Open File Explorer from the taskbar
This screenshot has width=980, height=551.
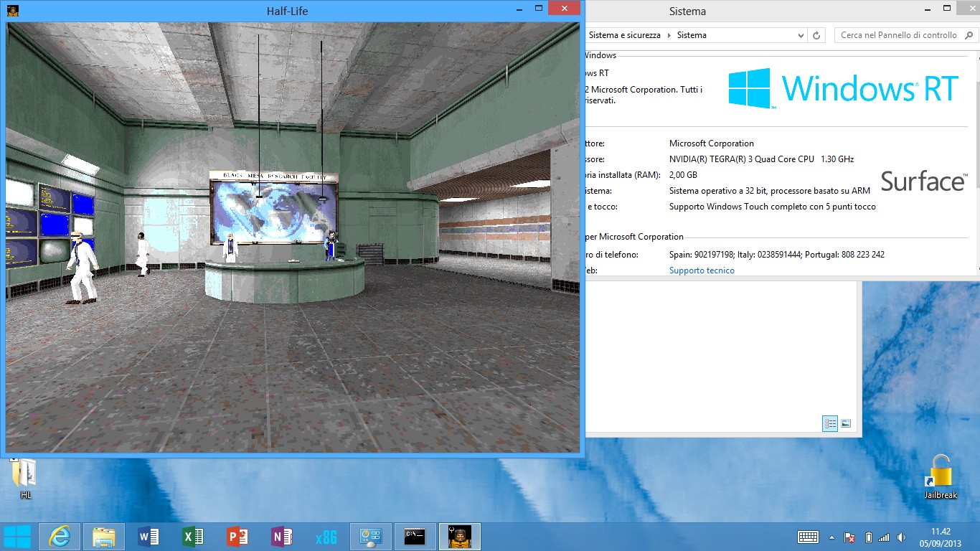(x=104, y=537)
